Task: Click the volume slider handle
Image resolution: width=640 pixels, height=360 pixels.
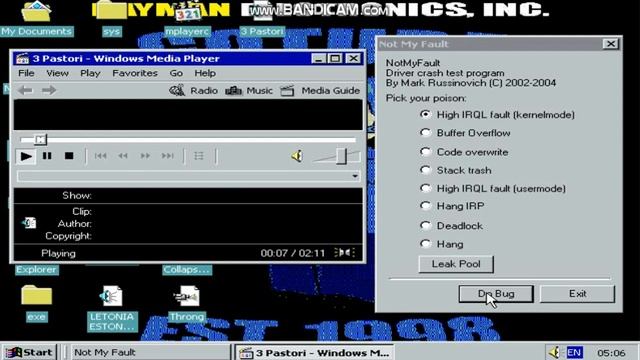Action: [x=341, y=156]
